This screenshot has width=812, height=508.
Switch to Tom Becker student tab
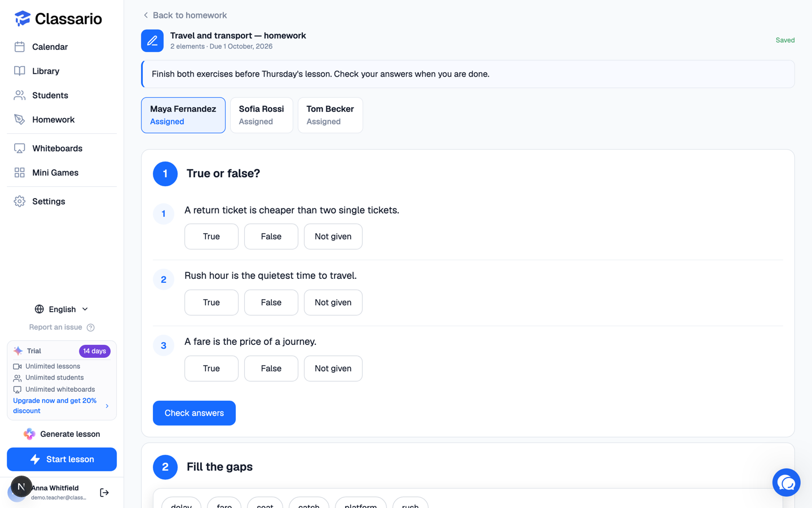tap(330, 115)
